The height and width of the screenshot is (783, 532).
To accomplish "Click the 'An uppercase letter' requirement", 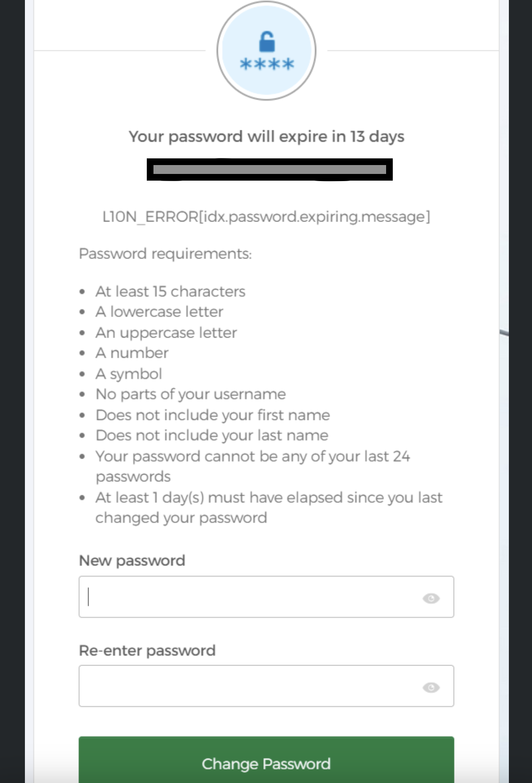I will [x=166, y=332].
